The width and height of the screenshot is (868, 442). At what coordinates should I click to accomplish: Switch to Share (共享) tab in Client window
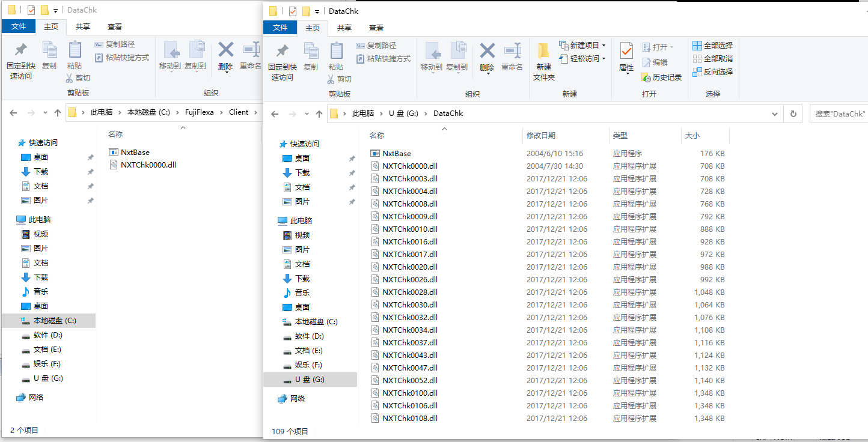coord(83,26)
